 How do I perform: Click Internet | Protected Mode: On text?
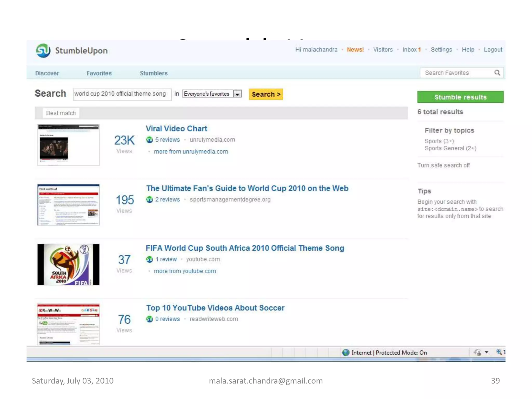[389, 353]
